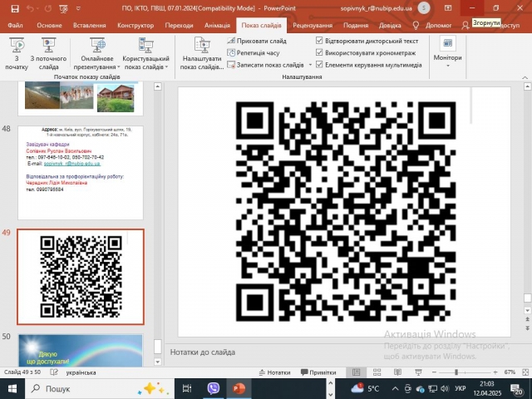Start slideshow From Beginning (З початку)

(17, 53)
